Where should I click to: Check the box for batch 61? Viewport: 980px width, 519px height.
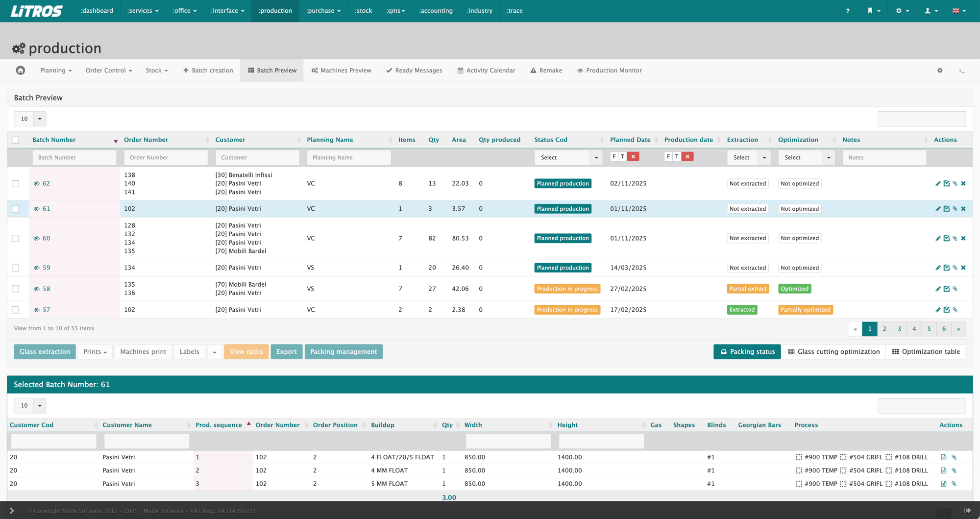point(16,209)
